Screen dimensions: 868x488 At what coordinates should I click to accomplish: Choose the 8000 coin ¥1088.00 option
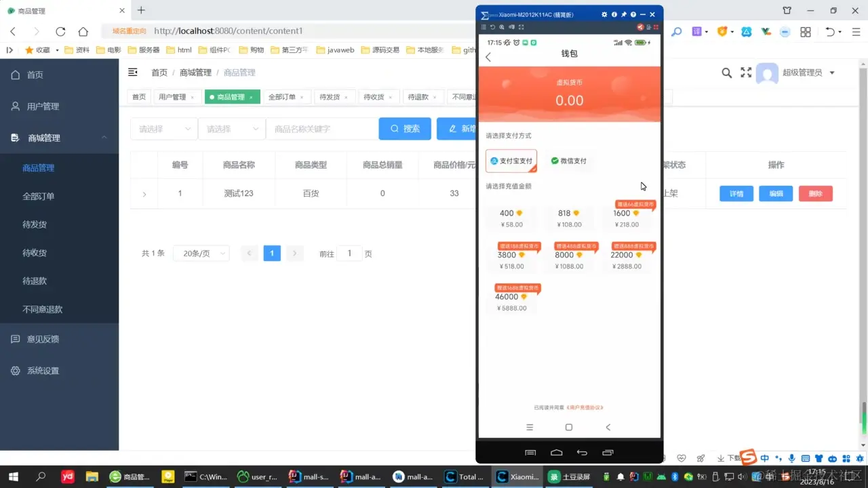pos(569,260)
